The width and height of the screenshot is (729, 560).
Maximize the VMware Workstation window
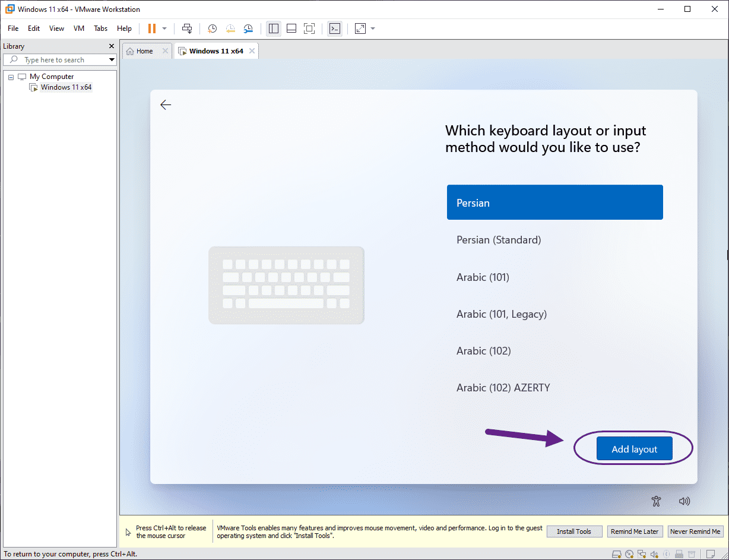coord(687,9)
